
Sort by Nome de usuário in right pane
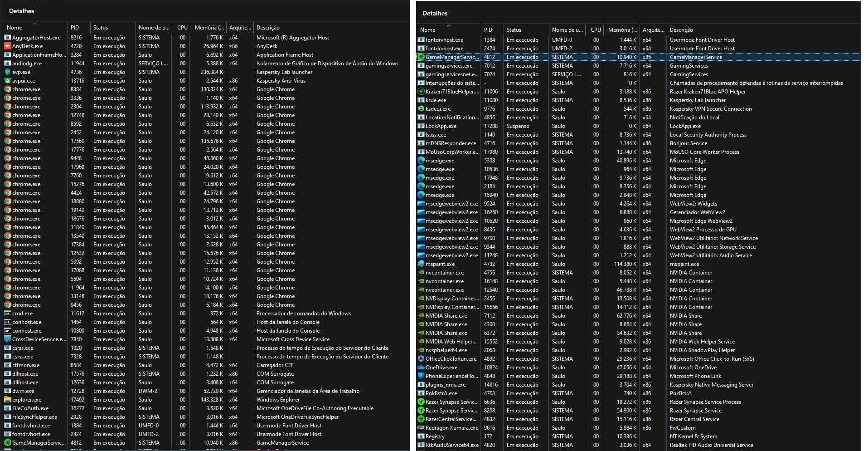pyautogui.click(x=567, y=29)
